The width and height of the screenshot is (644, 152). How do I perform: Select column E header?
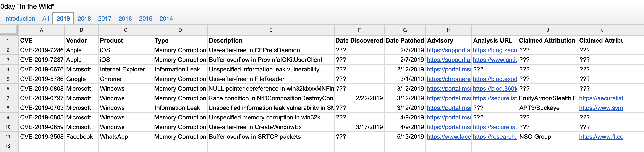point(270,30)
